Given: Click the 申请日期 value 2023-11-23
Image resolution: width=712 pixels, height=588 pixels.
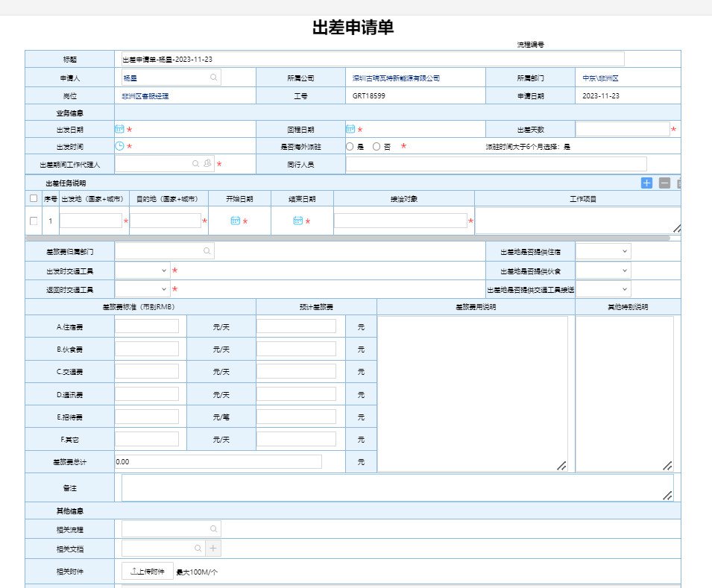Looking at the screenshot, I should point(601,96).
